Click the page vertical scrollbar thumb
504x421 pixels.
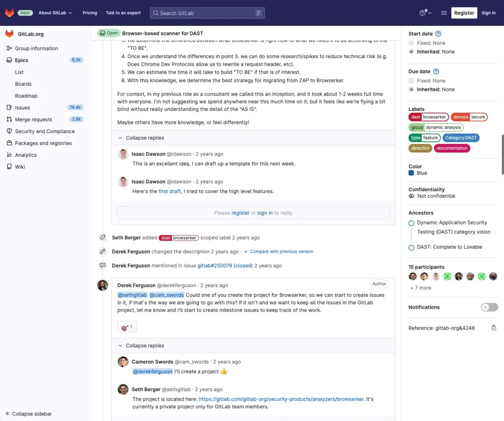(502, 154)
